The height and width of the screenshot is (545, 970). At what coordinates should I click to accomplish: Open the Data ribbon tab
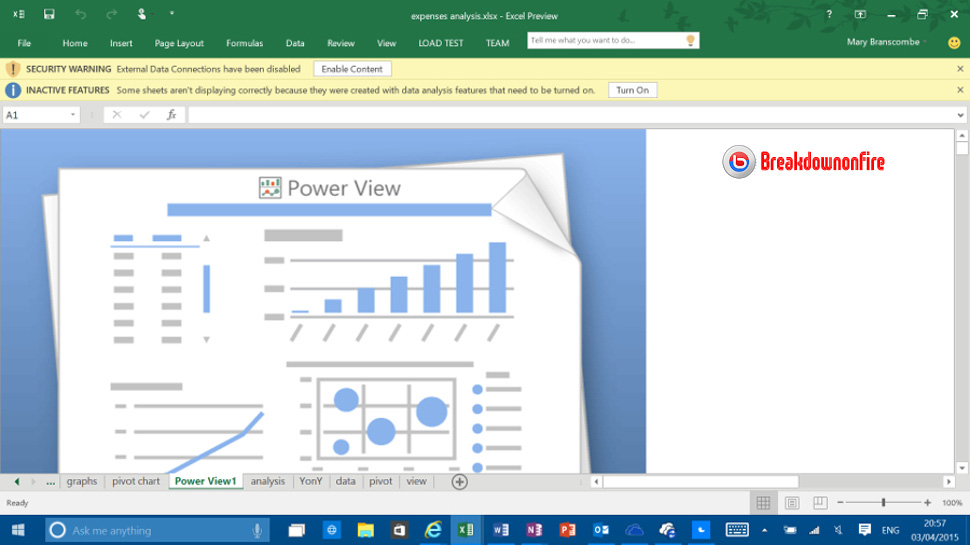click(x=295, y=43)
